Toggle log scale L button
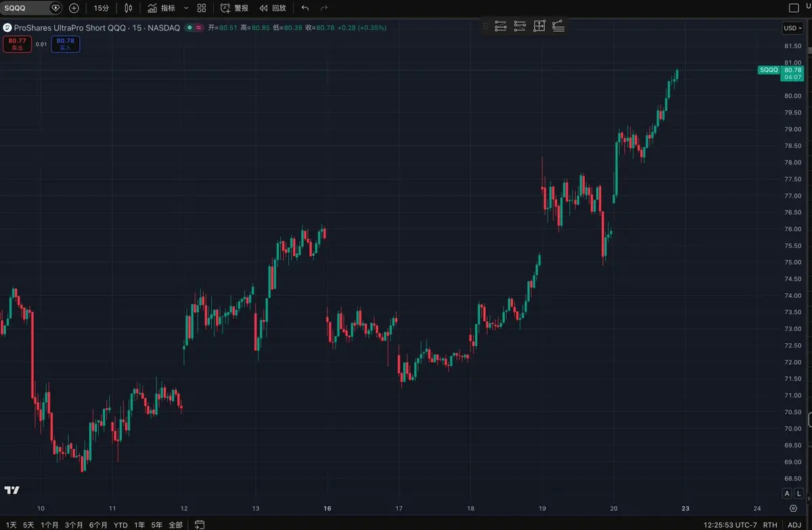The image size is (812, 530). pyautogui.click(x=798, y=493)
